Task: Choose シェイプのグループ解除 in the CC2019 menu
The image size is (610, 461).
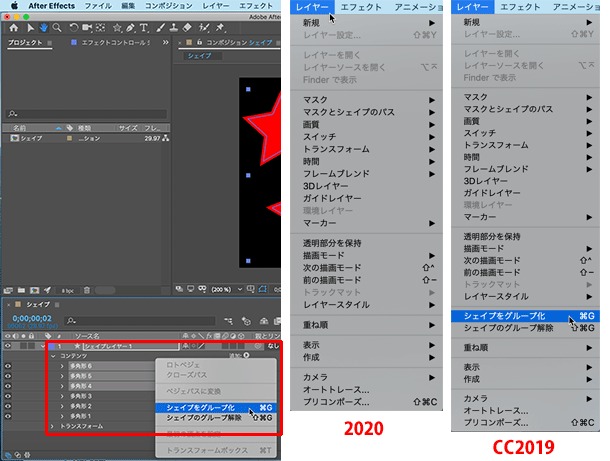Action: click(525, 328)
